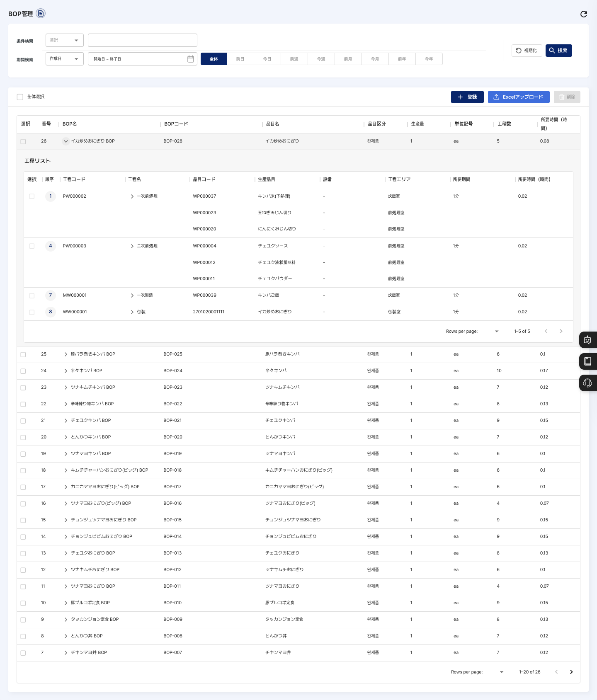The height and width of the screenshot is (700, 597).
Task: Click the 検索 search button
Action: (559, 51)
